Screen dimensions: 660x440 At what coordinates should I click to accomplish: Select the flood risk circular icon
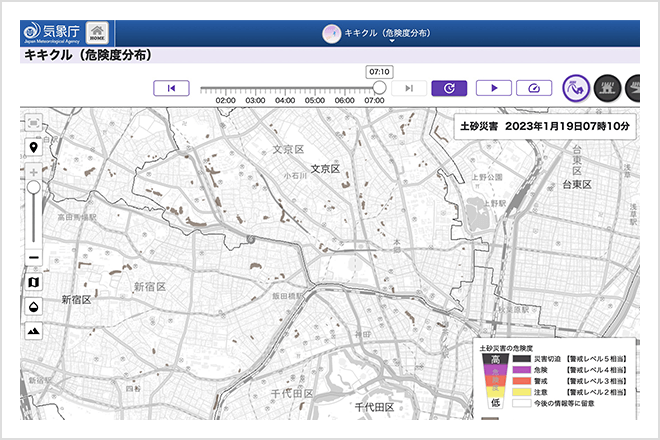click(x=633, y=88)
